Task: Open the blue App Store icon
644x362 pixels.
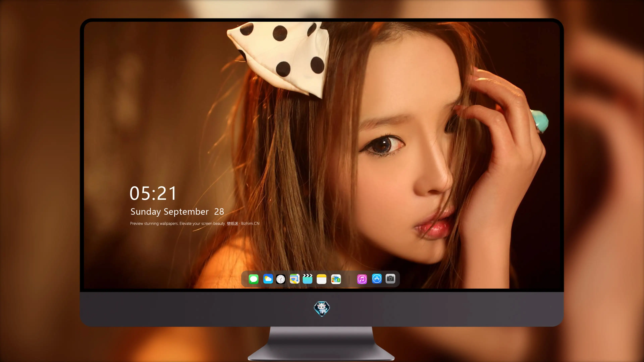Action: pos(377,279)
